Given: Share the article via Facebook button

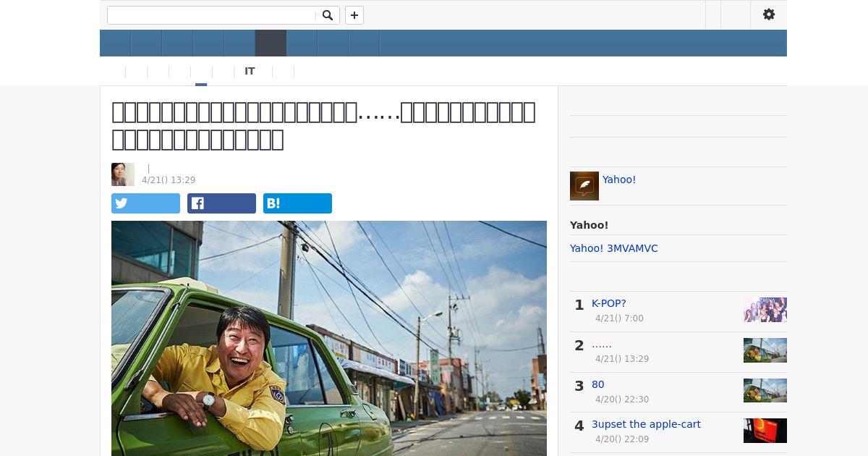Looking at the screenshot, I should point(221,203).
